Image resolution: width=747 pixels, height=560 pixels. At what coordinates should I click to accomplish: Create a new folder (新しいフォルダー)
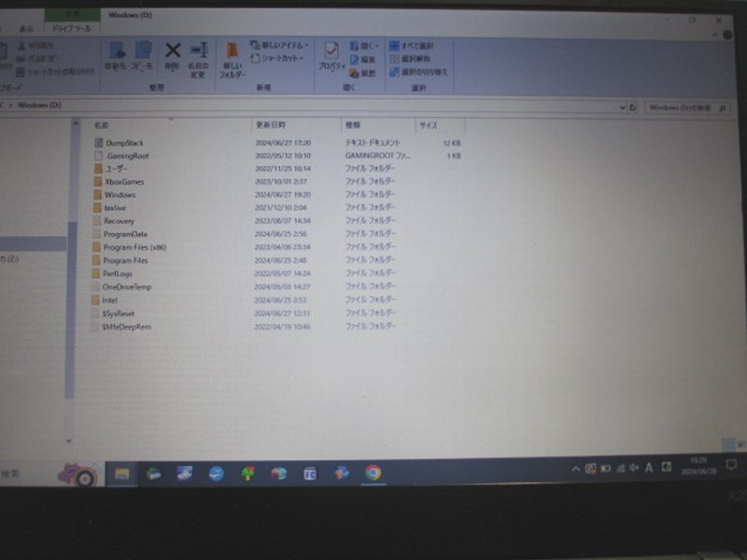(232, 61)
